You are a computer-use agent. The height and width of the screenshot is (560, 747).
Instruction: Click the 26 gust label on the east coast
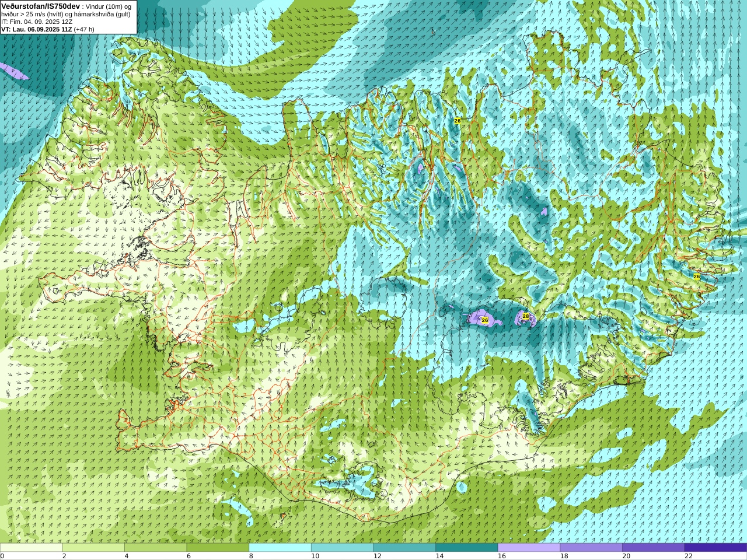click(x=696, y=276)
